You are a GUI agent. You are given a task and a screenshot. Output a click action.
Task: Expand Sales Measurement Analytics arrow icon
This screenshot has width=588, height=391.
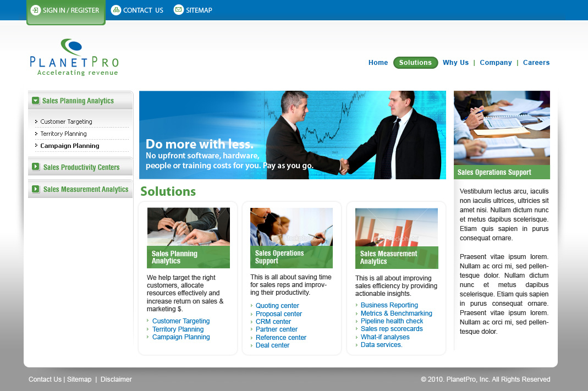coord(36,189)
